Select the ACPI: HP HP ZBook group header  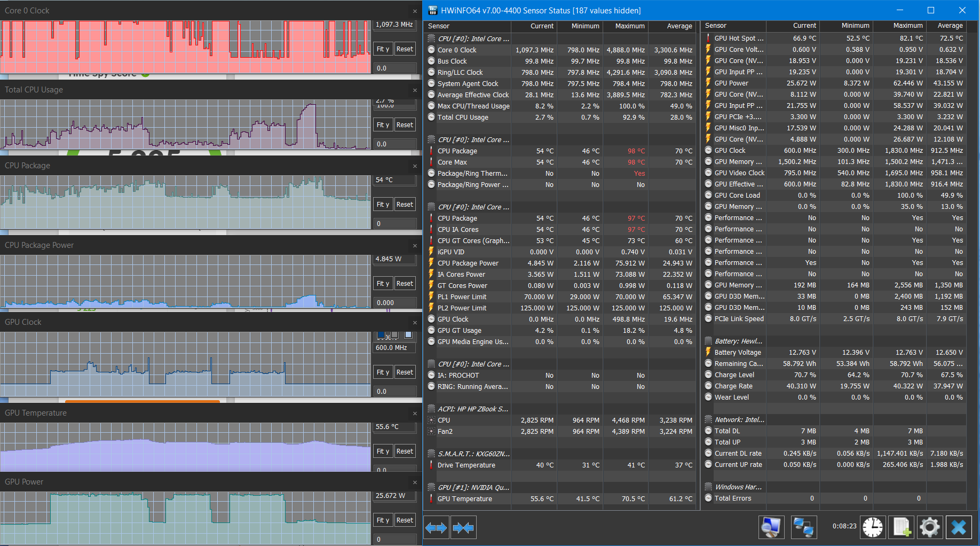coord(560,409)
